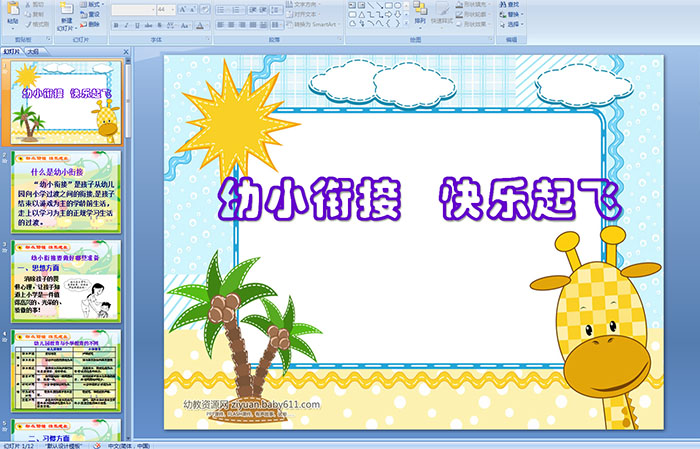Select the Triangle shape in the gallery
Screen dimensions: 700x449
[x=361, y=14]
